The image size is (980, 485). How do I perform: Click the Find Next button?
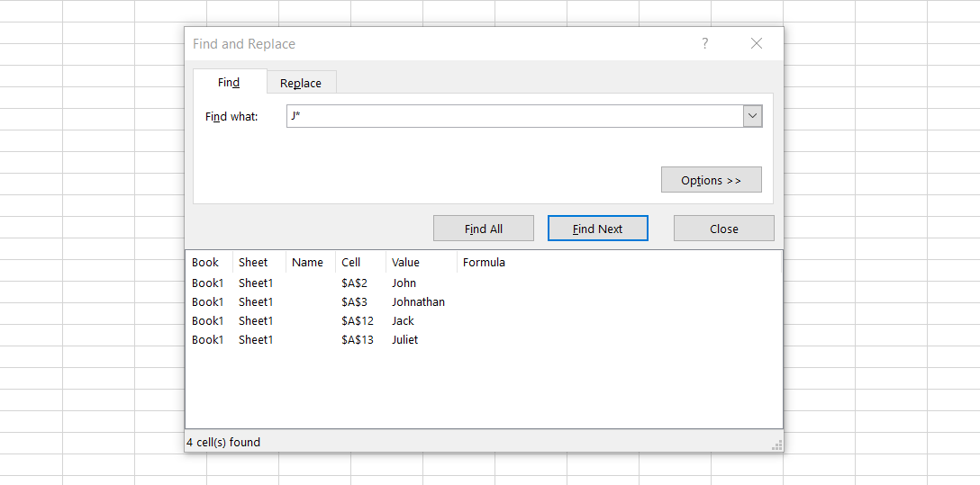coord(597,229)
